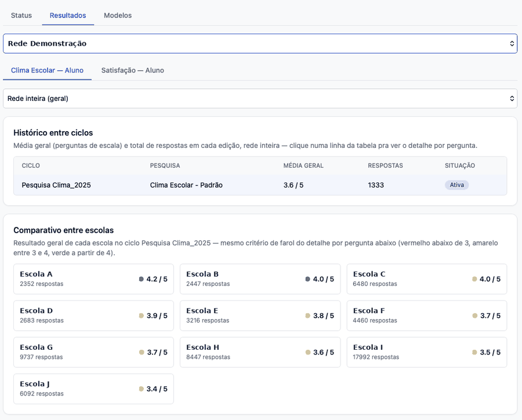Click Escola A status dot indicator

tap(141, 279)
